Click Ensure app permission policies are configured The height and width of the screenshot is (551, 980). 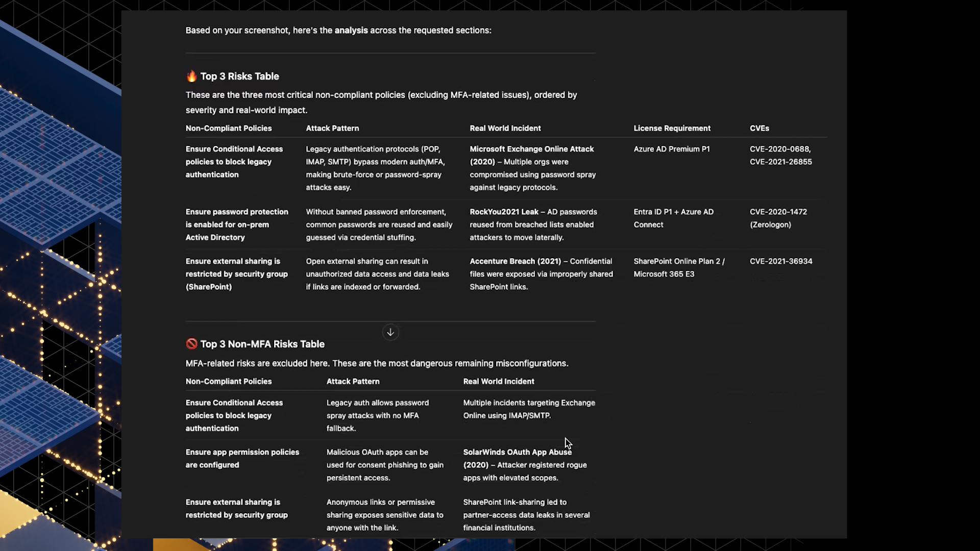pos(242,458)
